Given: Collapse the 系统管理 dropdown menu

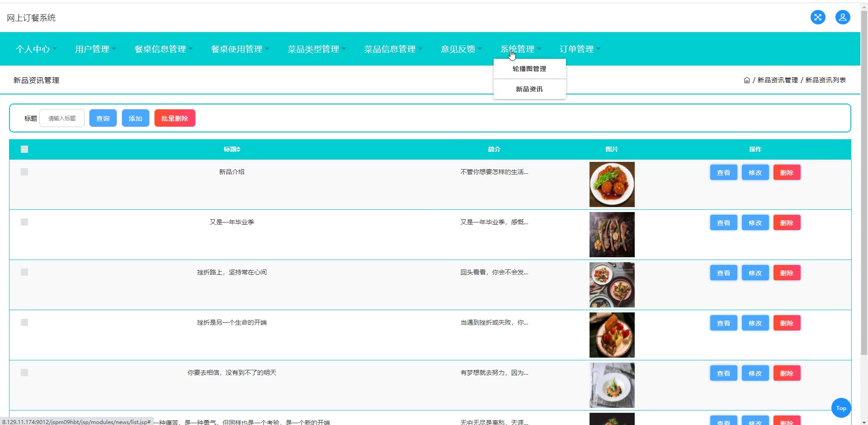Looking at the screenshot, I should (520, 49).
